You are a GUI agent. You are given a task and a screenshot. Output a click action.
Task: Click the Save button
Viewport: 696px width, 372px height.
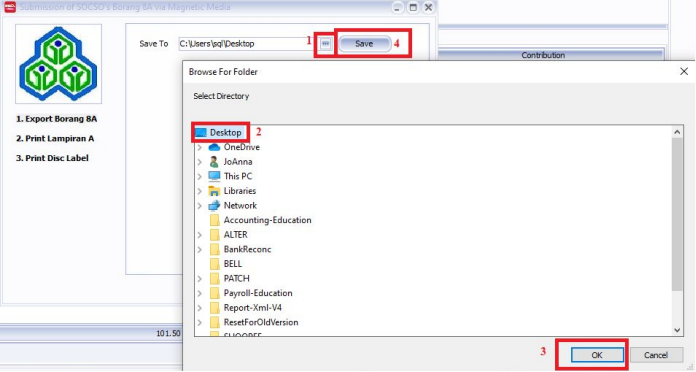click(x=364, y=44)
